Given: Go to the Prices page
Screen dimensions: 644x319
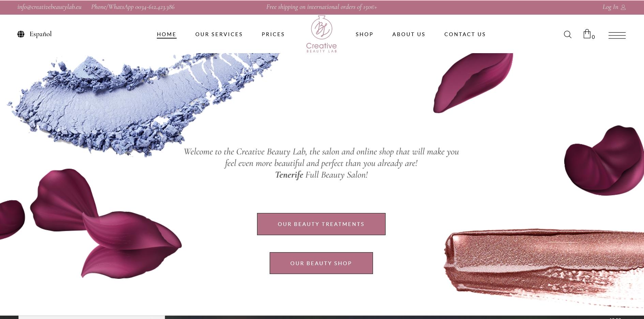Looking at the screenshot, I should click(273, 34).
